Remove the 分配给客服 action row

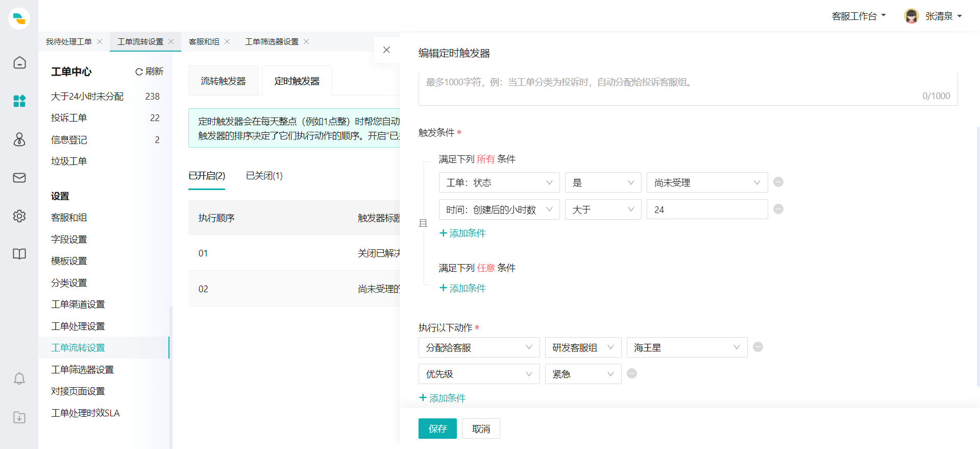point(758,347)
